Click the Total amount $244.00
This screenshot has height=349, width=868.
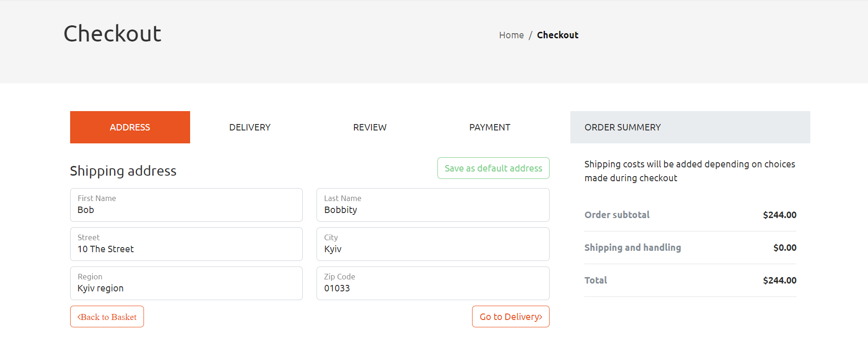click(780, 280)
